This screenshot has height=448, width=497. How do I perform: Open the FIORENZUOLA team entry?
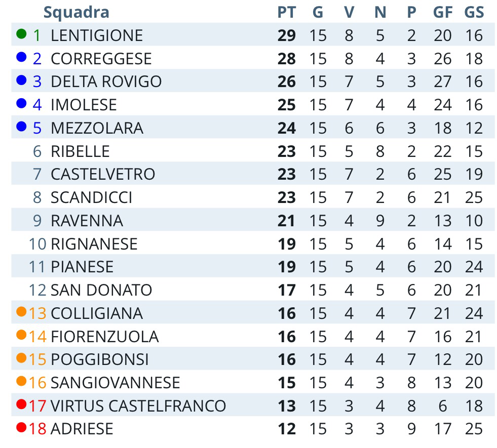pos(104,337)
